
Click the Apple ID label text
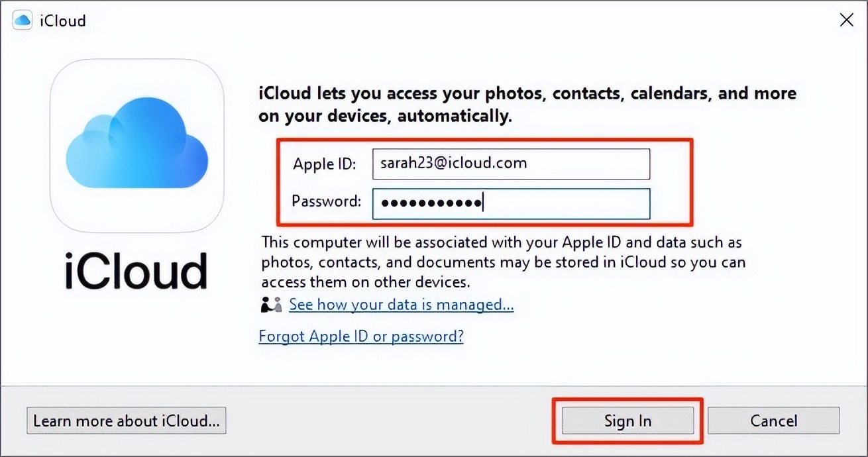pos(325,164)
